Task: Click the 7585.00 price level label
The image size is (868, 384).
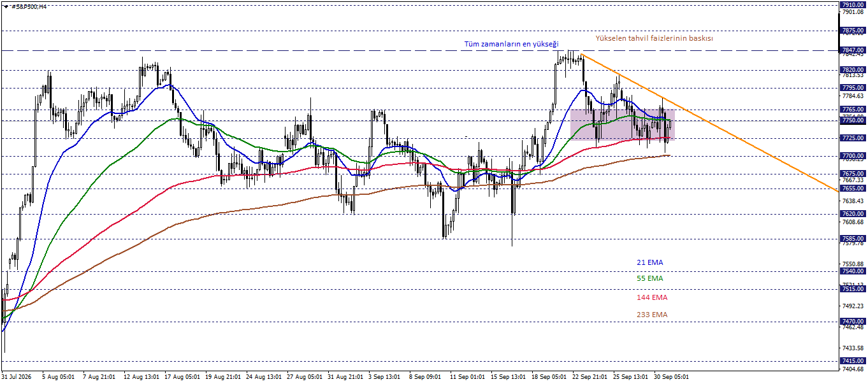Action: tap(853, 238)
